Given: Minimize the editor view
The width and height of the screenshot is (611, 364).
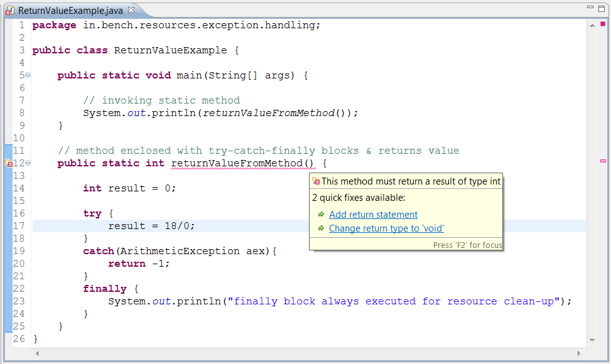Looking at the screenshot, I should pyautogui.click(x=590, y=8).
